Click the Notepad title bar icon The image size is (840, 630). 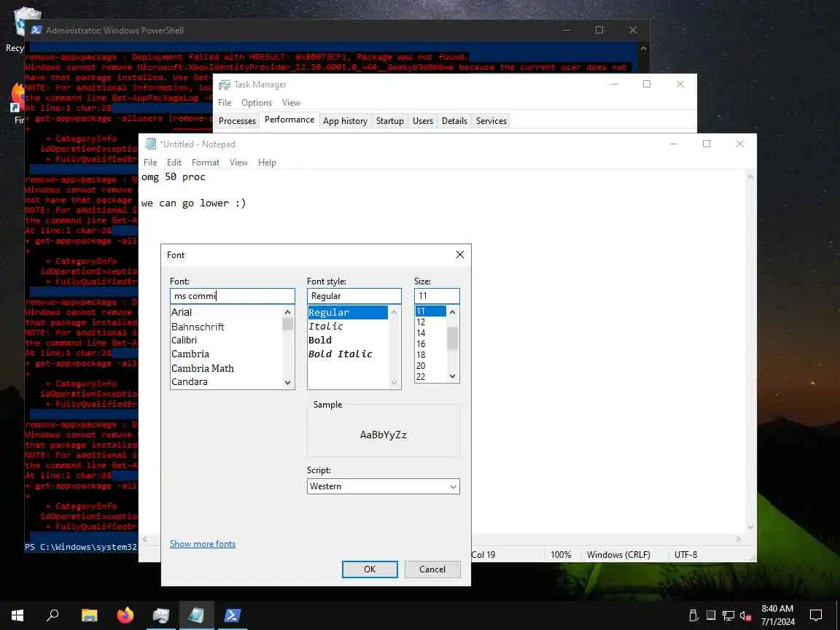click(150, 144)
